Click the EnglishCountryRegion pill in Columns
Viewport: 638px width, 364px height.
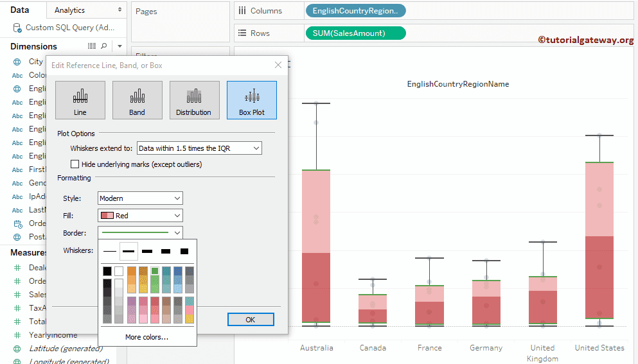click(x=355, y=11)
